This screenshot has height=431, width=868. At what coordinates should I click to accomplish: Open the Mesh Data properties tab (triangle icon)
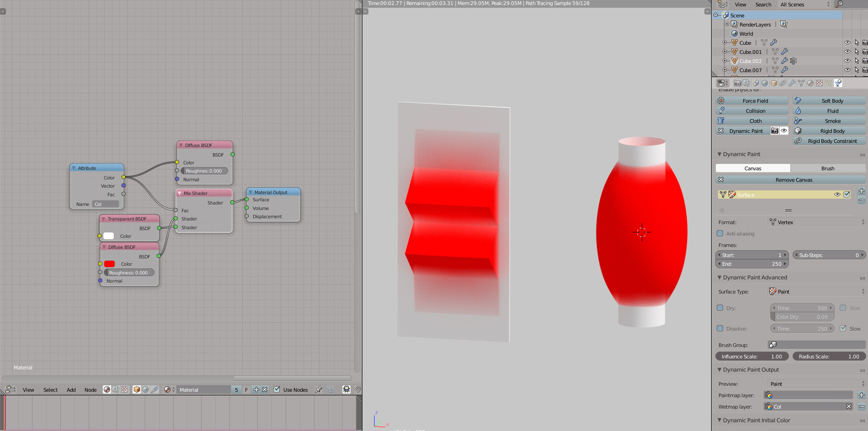[x=801, y=83]
